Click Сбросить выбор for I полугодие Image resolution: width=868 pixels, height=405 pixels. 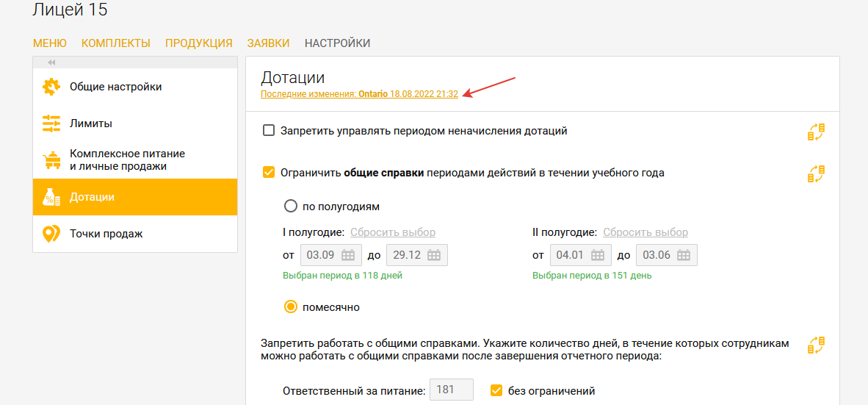393,232
